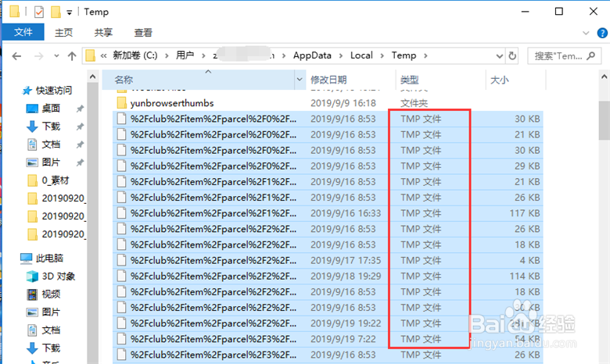Open the address bar history dropdown
This screenshot has height=364, width=610.
(x=500, y=56)
